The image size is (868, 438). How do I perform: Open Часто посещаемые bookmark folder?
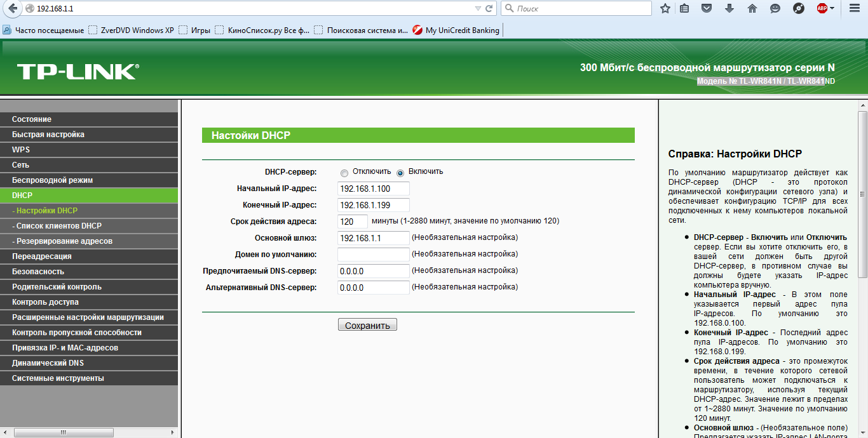[44, 30]
